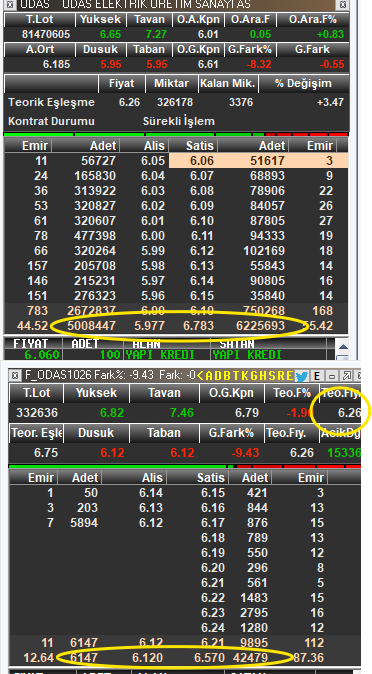Image resolution: width=372 pixels, height=674 pixels.
Task: Click the O.A.Kpn column header
Action: click(198, 20)
